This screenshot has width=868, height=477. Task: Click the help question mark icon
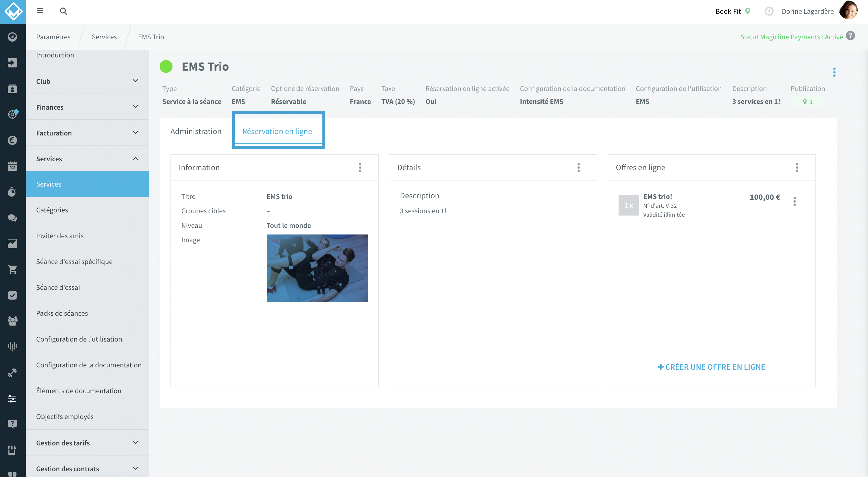pos(850,36)
